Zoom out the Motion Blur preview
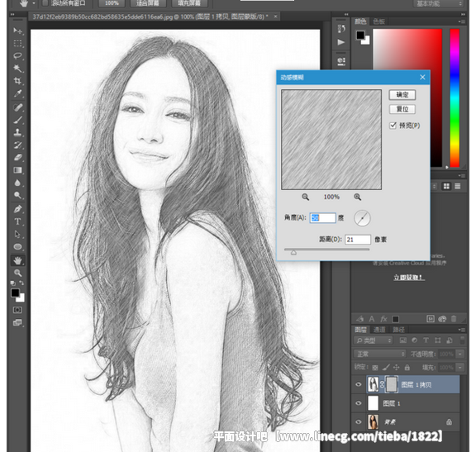The width and height of the screenshot is (476, 452). point(306,197)
